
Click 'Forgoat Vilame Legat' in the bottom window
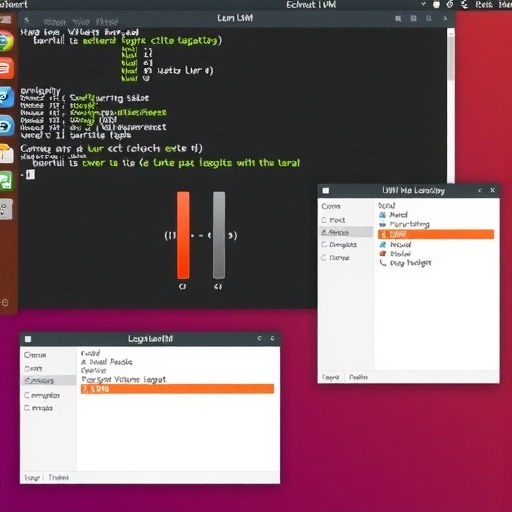coord(123,379)
